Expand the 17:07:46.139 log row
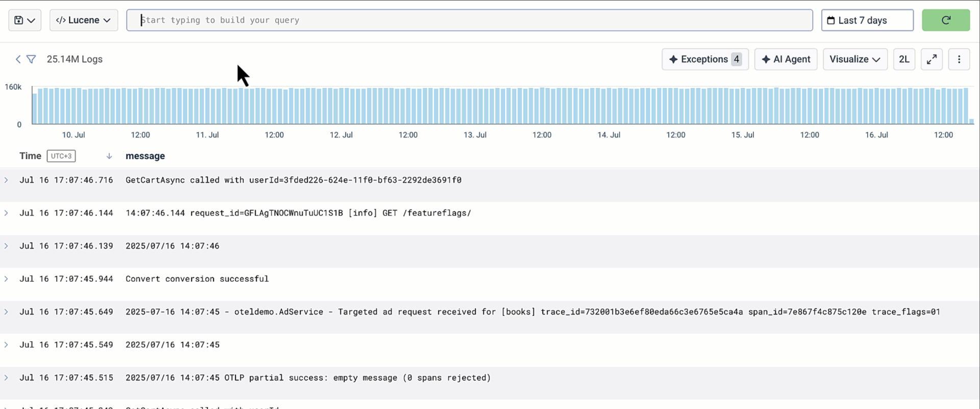980x409 pixels. click(x=6, y=246)
